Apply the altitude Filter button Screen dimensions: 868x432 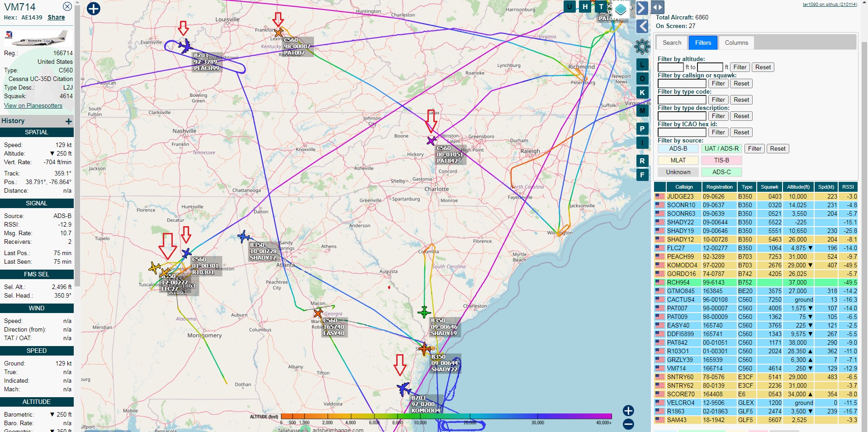pyautogui.click(x=740, y=67)
